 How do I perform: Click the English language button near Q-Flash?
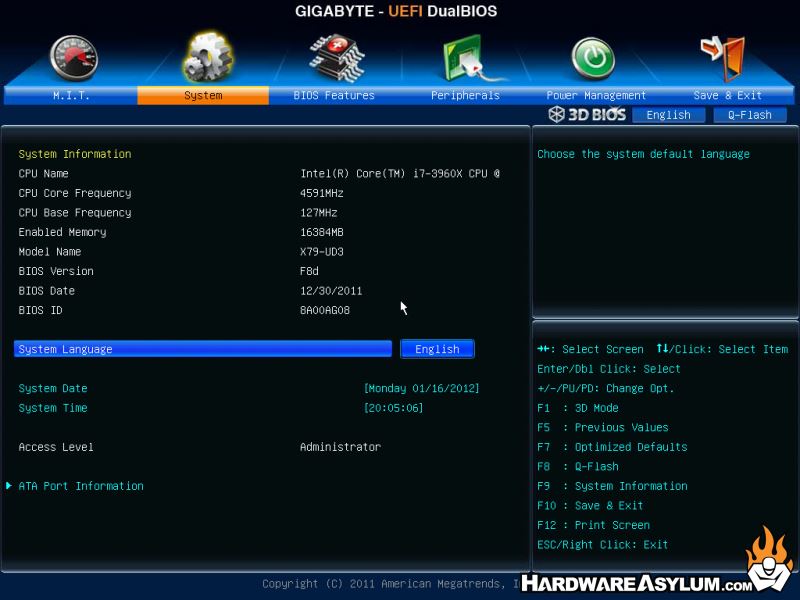point(668,115)
